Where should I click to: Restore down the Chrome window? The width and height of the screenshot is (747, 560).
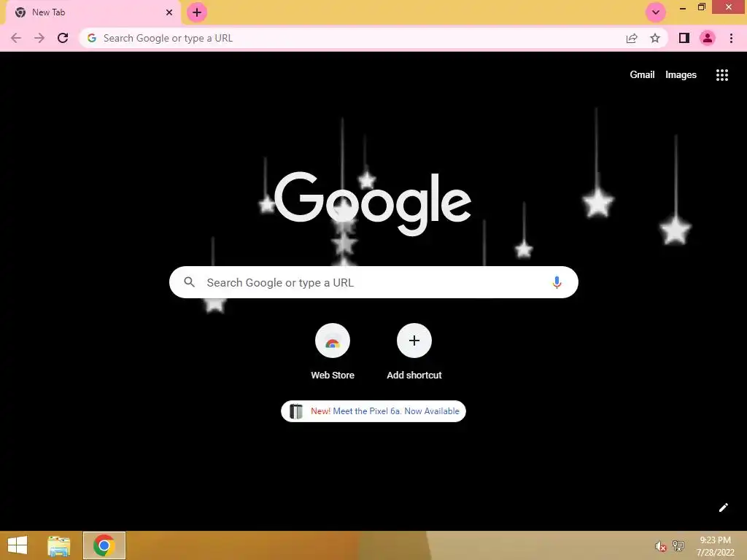pyautogui.click(x=701, y=7)
